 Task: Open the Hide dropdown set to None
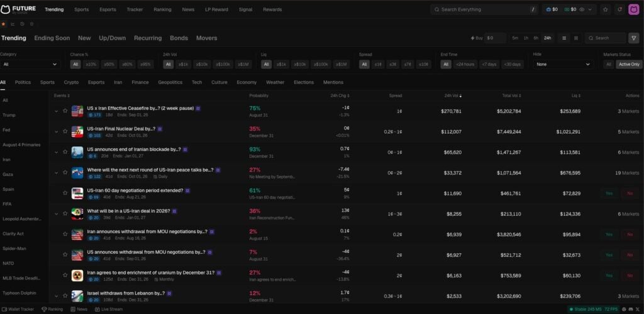click(563, 64)
